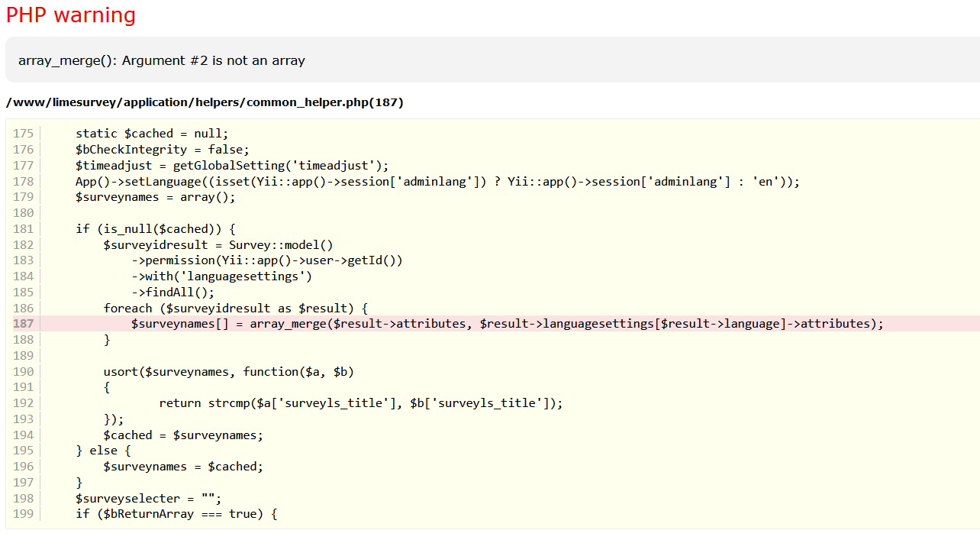Click the "return strcmp" code line
The height and width of the screenshot is (543, 980).
click(x=360, y=403)
